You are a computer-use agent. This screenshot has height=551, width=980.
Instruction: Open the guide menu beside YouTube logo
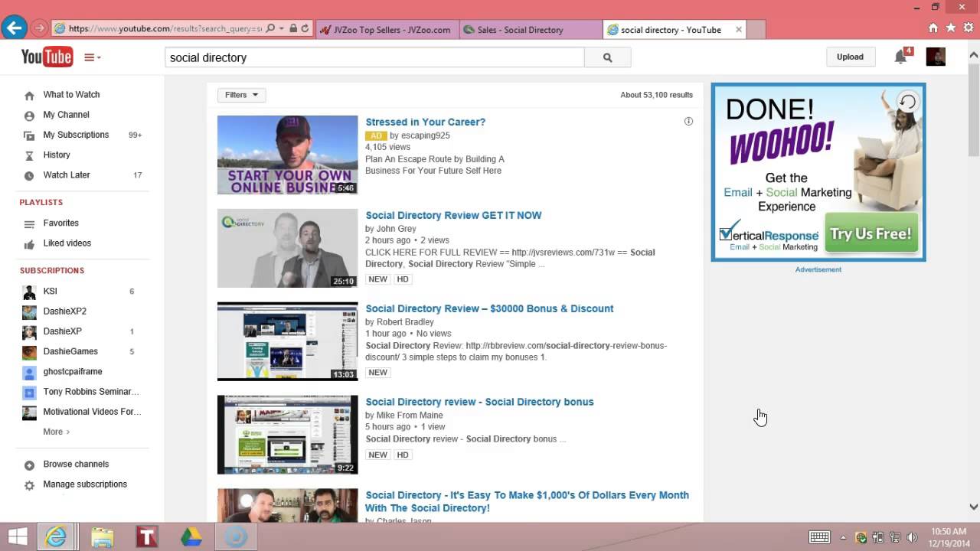[92, 57]
